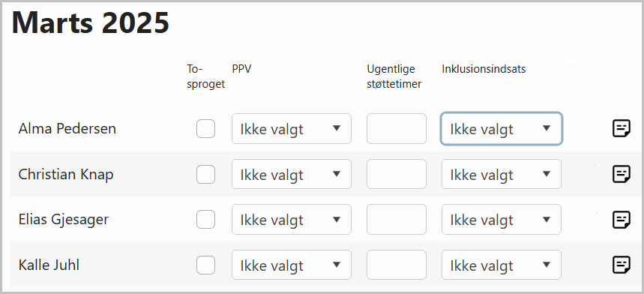Click the støttetimer field for Alma Pedersen
This screenshot has height=294, width=644.
click(x=397, y=129)
